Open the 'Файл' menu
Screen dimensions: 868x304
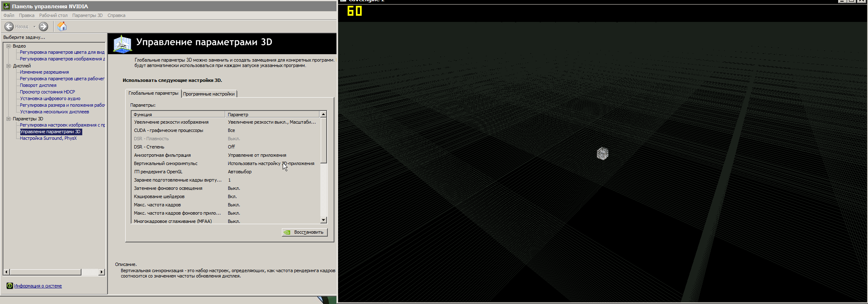(x=9, y=15)
